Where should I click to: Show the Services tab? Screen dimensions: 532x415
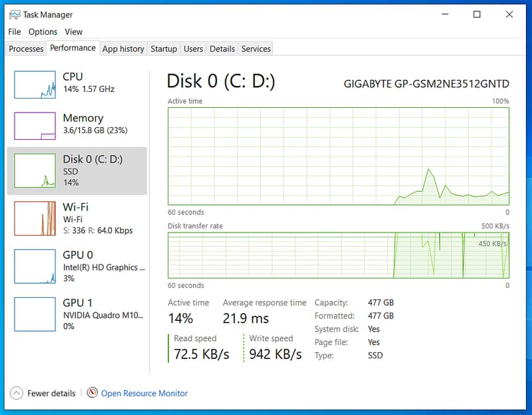click(x=256, y=49)
